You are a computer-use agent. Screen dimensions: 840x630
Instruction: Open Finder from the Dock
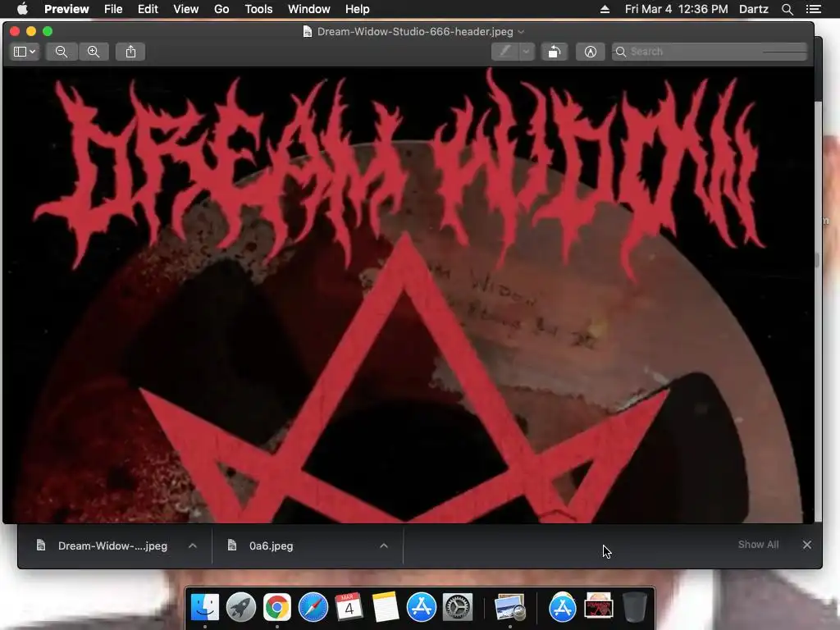[204, 608]
